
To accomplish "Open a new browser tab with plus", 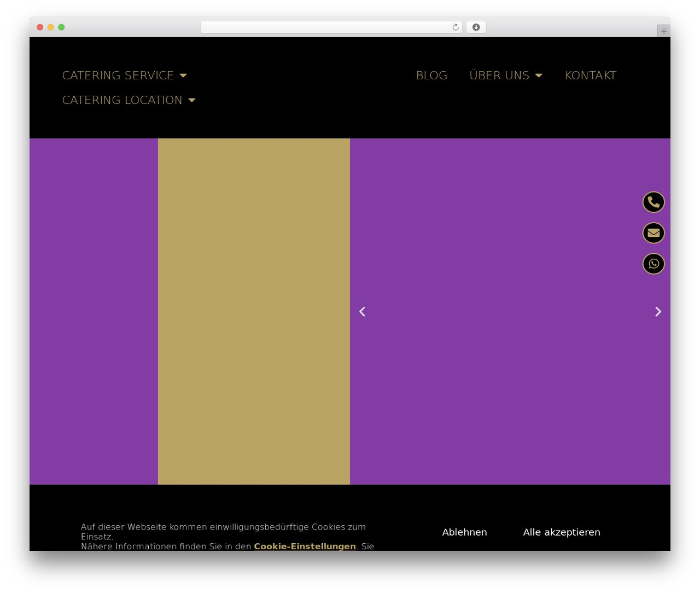I will pyautogui.click(x=663, y=31).
